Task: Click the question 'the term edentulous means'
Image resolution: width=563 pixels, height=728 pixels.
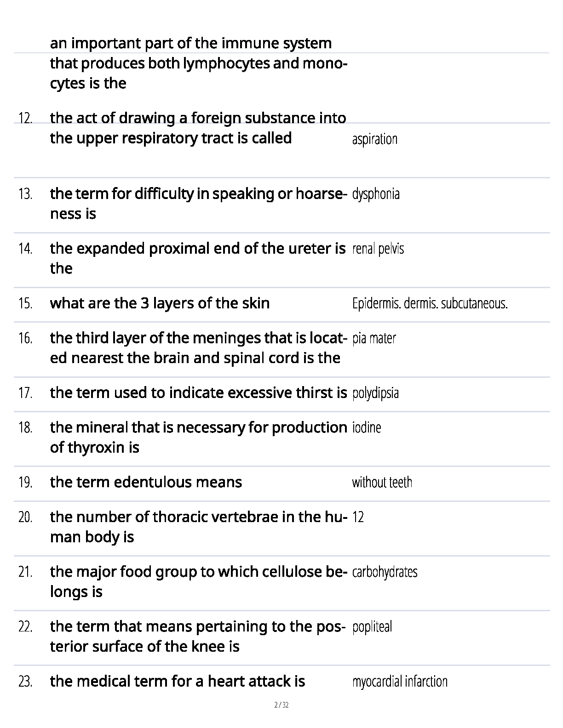Action: (x=146, y=482)
